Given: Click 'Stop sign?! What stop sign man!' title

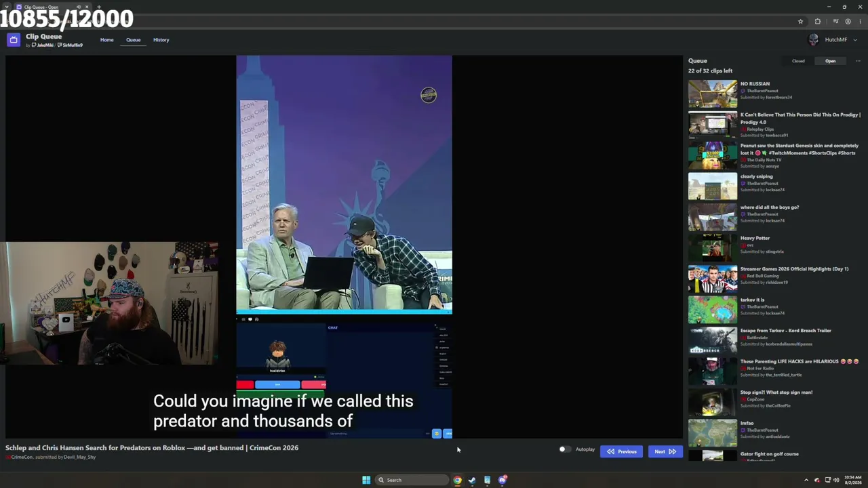Looking at the screenshot, I should (x=776, y=392).
